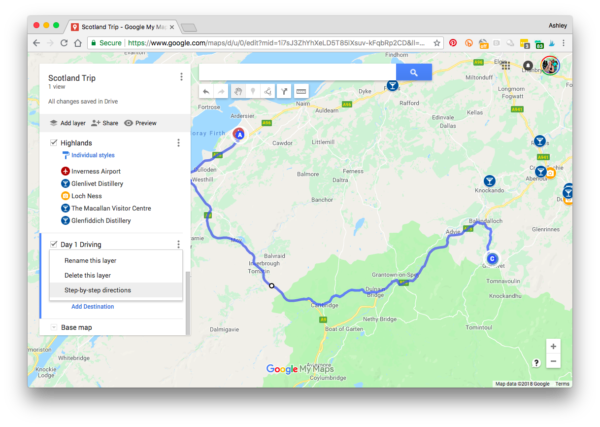The width and height of the screenshot is (600, 427).
Task: Select Glenfiddich Distillery in layer list
Action: tap(96, 220)
